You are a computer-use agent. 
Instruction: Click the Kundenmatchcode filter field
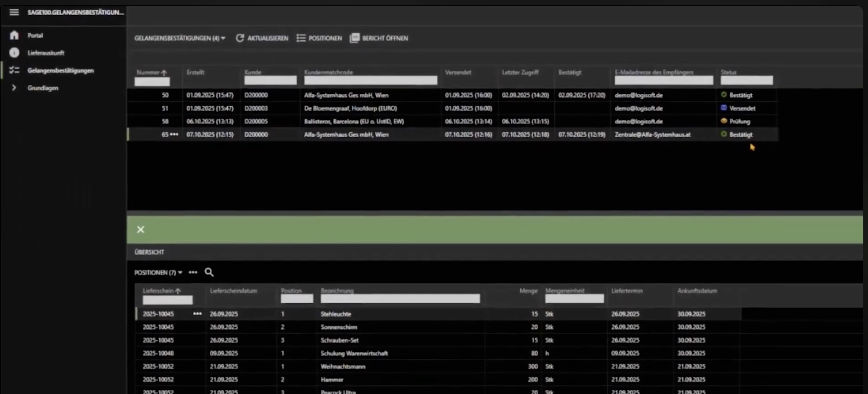click(371, 80)
